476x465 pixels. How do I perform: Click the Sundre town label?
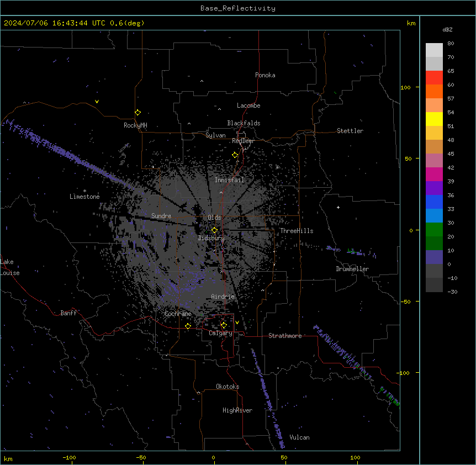tap(161, 216)
